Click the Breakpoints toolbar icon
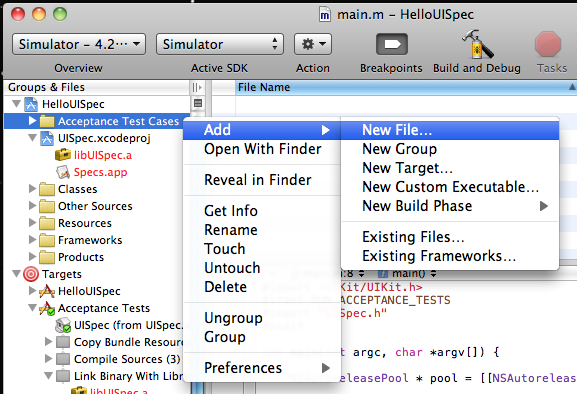 [392, 45]
